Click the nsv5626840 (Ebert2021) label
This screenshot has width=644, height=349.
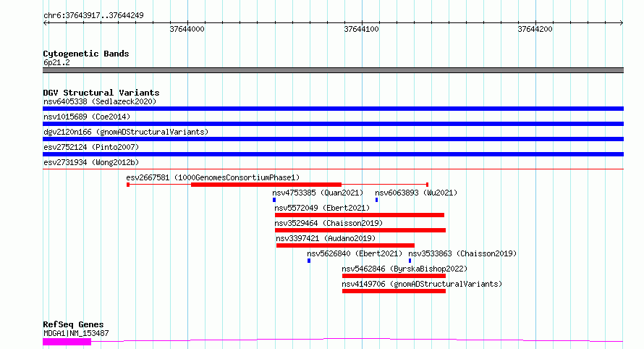tap(355, 253)
